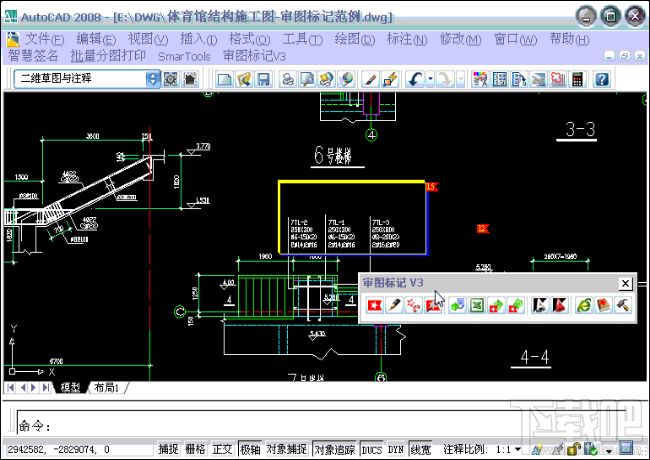
Task: Click the green import to computer icon
Action: click(458, 305)
